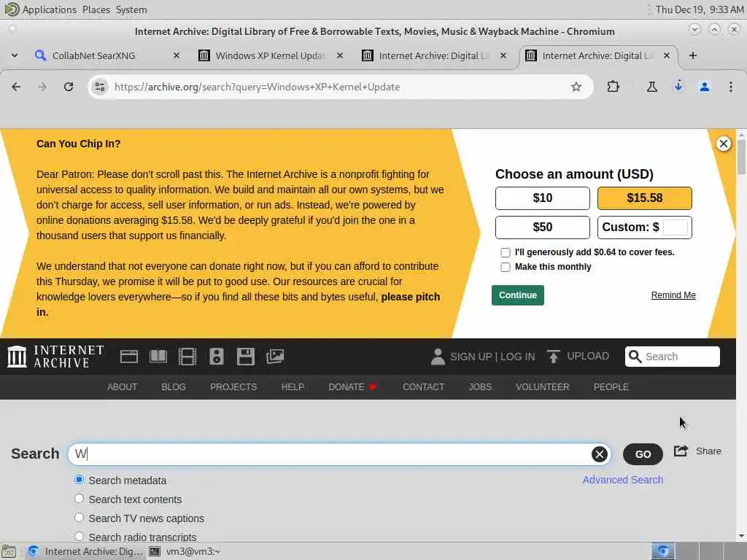Choose the $10 donation amount
This screenshot has height=560, width=747.
tap(543, 198)
